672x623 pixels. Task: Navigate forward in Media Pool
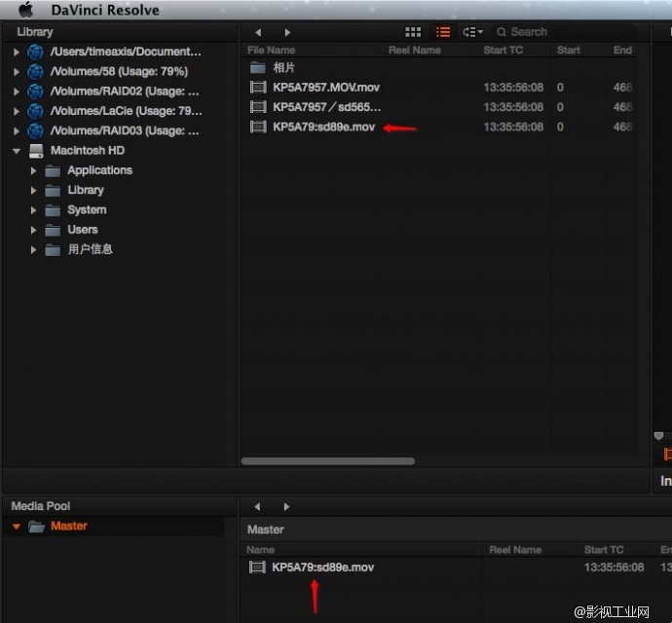[286, 507]
